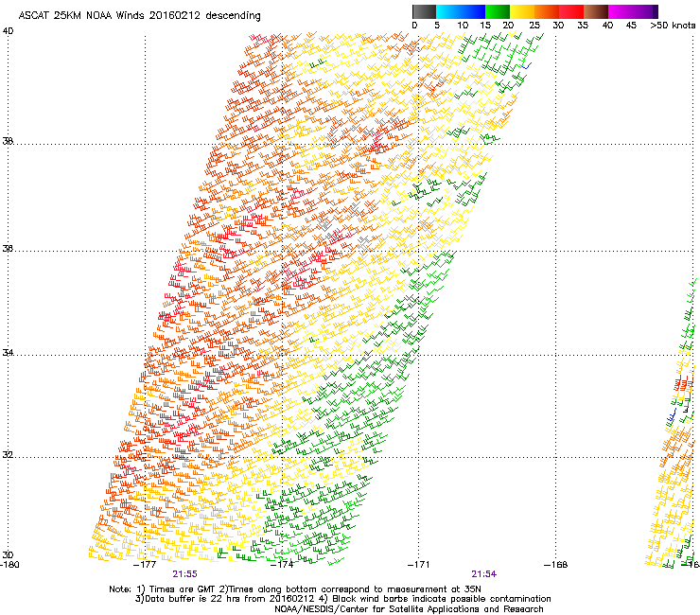This screenshot has height=615, width=700.
Task: Click the yellow 20-25 knots legend swatch
Action: (x=522, y=11)
